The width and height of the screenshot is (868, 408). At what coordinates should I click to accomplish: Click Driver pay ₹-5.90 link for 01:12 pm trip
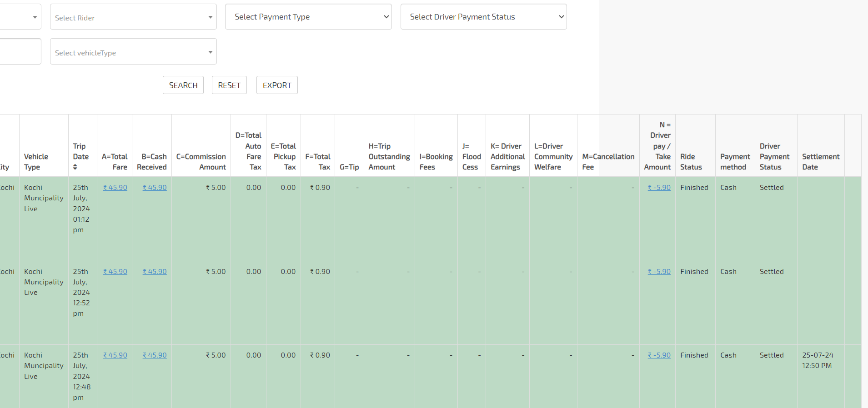click(659, 188)
